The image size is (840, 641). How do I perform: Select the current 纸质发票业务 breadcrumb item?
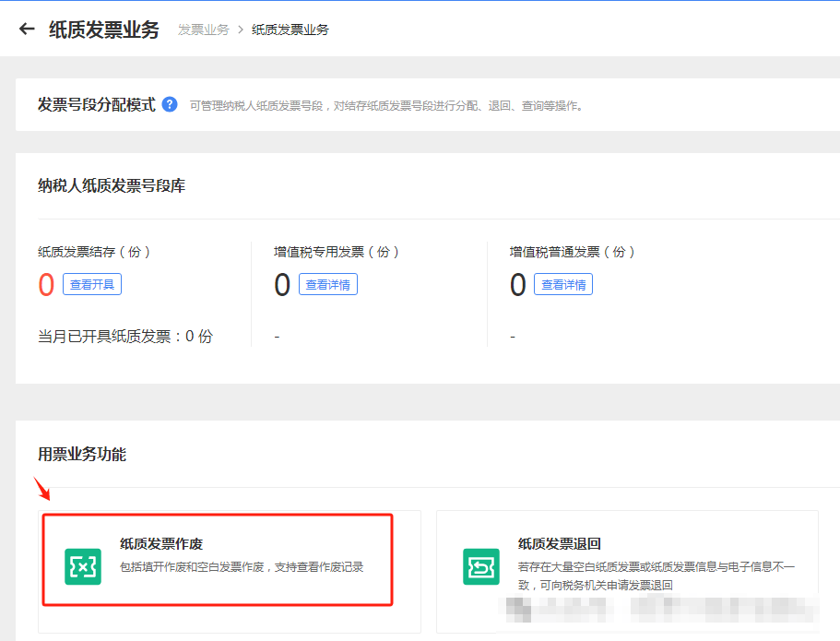coord(290,30)
